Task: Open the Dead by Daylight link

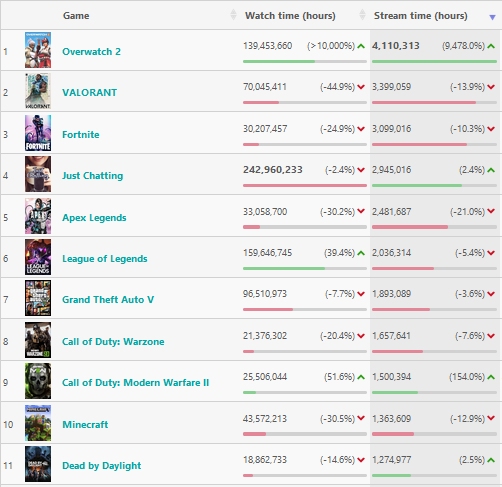Action: coord(101,466)
